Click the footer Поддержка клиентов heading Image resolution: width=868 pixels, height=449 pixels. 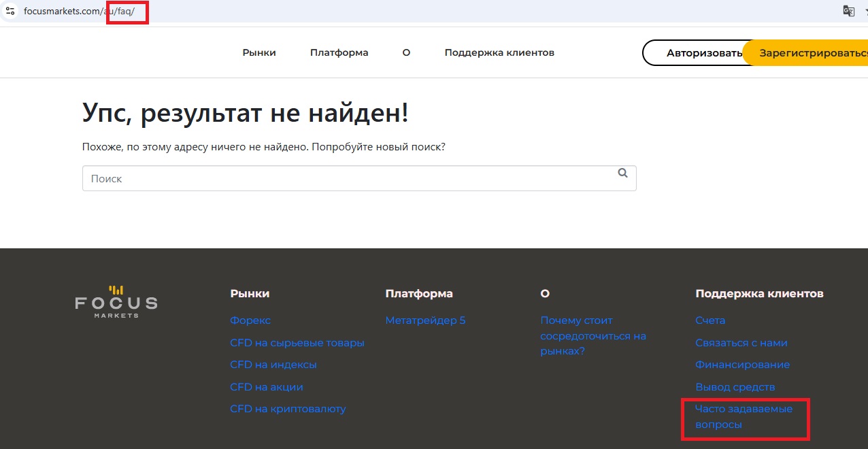point(759,294)
